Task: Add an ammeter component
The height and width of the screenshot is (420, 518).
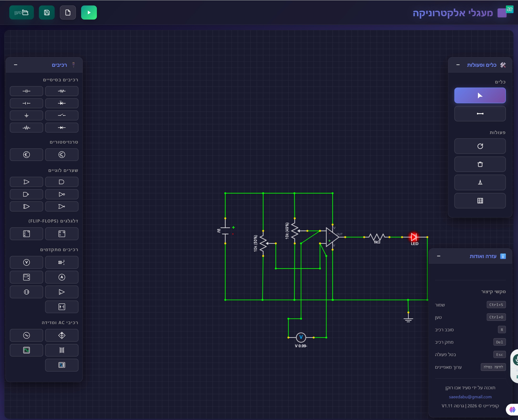Action: [x=62, y=277]
